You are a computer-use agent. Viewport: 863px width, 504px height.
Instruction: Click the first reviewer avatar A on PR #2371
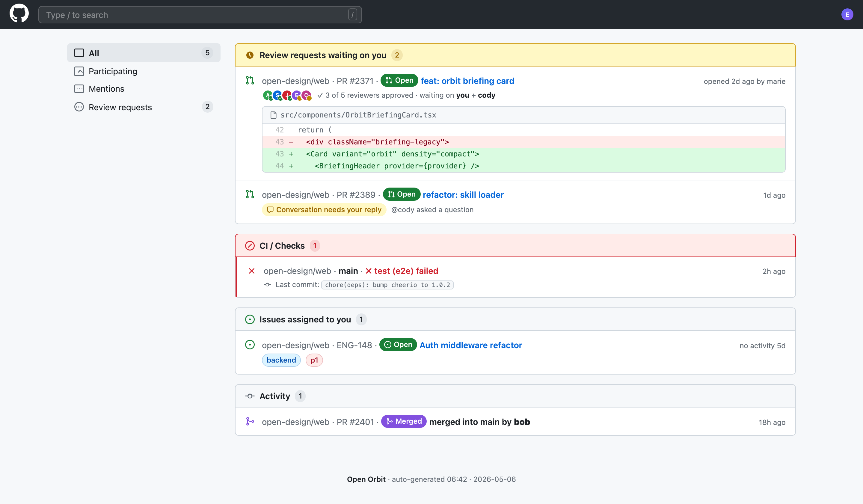pos(268,95)
